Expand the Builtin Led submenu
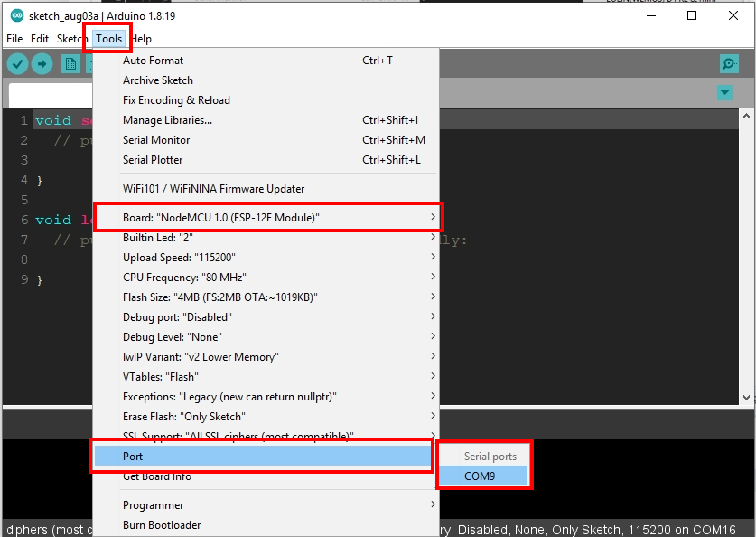 [x=266, y=238]
